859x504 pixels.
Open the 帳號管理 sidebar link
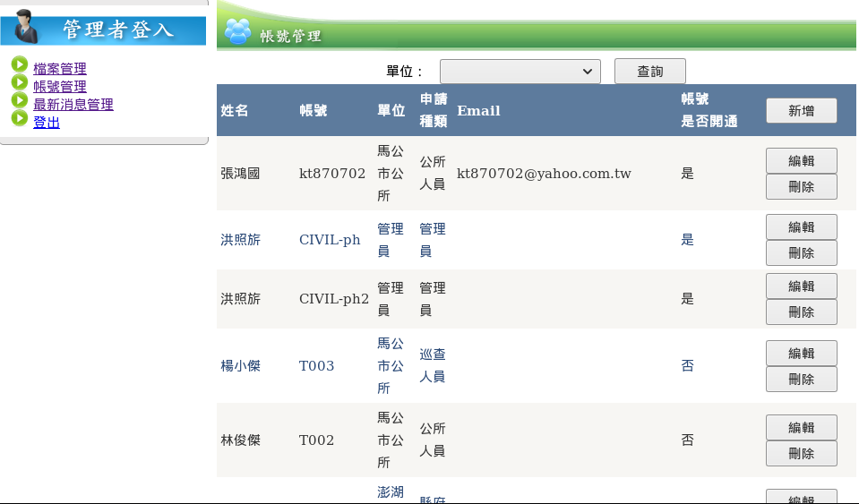tap(60, 87)
